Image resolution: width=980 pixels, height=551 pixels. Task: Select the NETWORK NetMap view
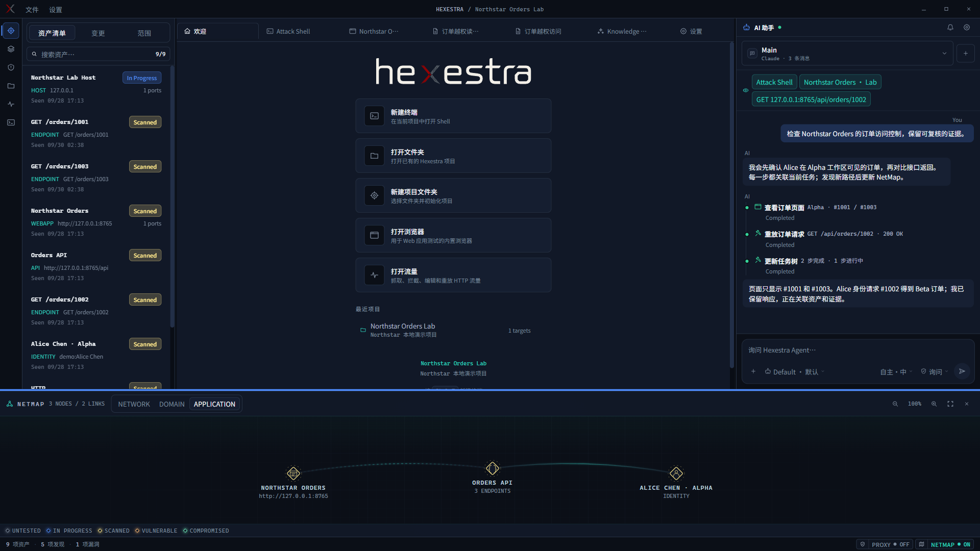pyautogui.click(x=134, y=404)
